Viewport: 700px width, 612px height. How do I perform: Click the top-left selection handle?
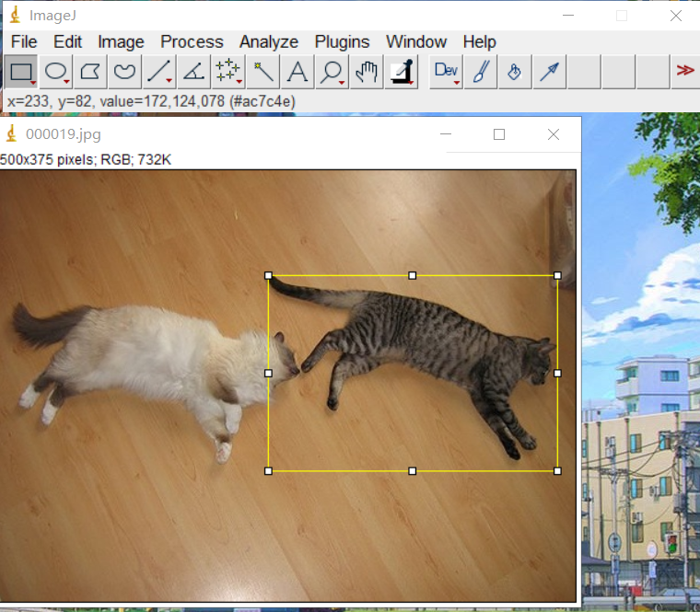tap(268, 276)
